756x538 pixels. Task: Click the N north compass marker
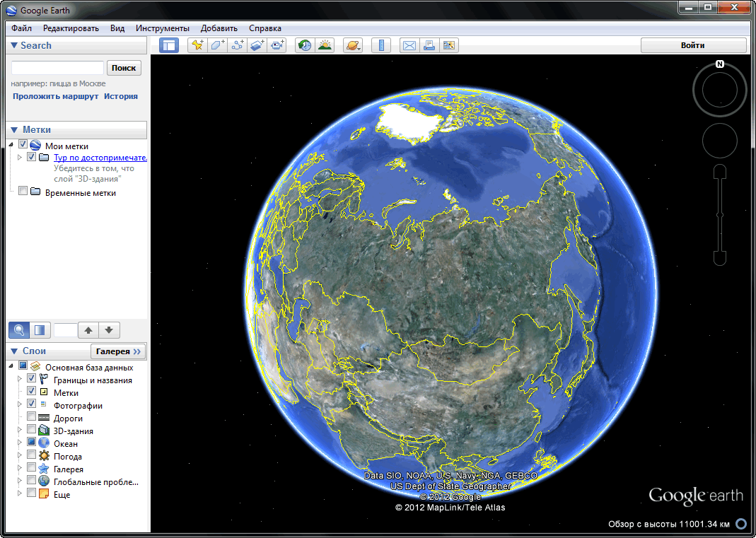click(720, 64)
